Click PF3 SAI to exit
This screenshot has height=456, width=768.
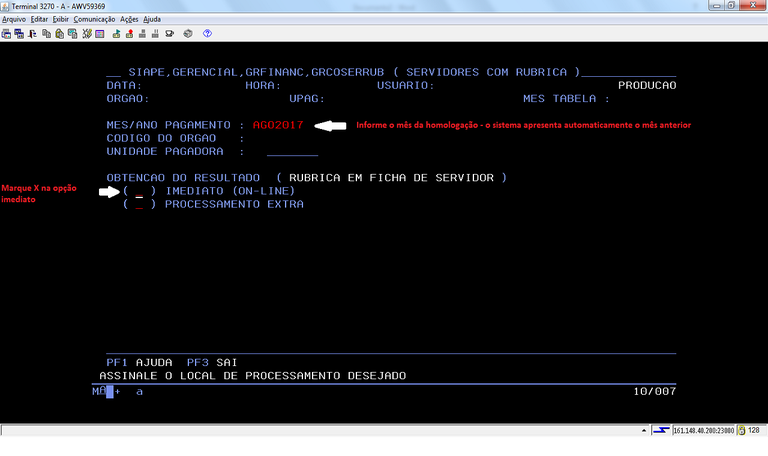pyautogui.click(x=207, y=361)
